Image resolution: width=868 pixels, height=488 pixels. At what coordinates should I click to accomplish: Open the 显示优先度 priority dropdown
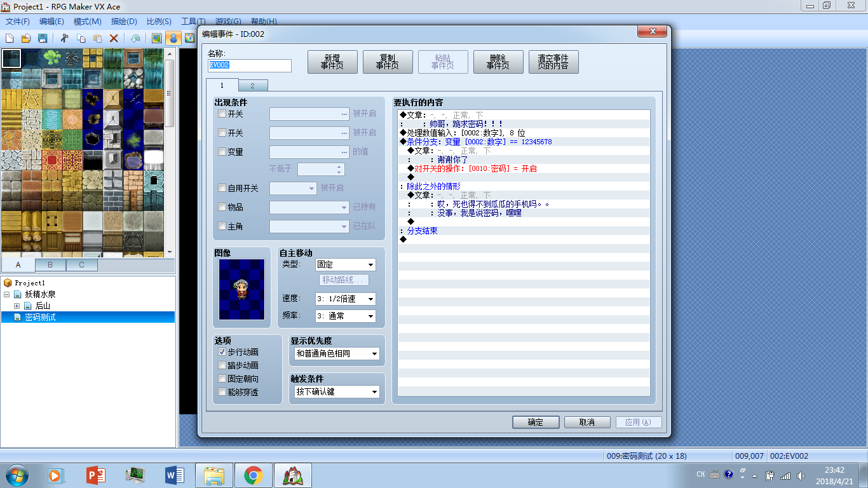(x=337, y=353)
